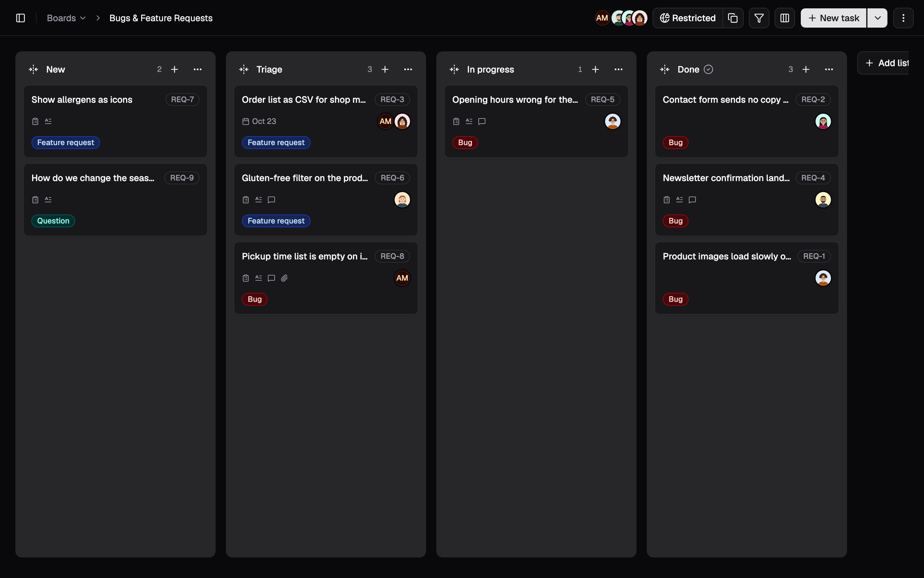This screenshot has height=578, width=924.
Task: Click the New task button
Action: [x=834, y=18]
